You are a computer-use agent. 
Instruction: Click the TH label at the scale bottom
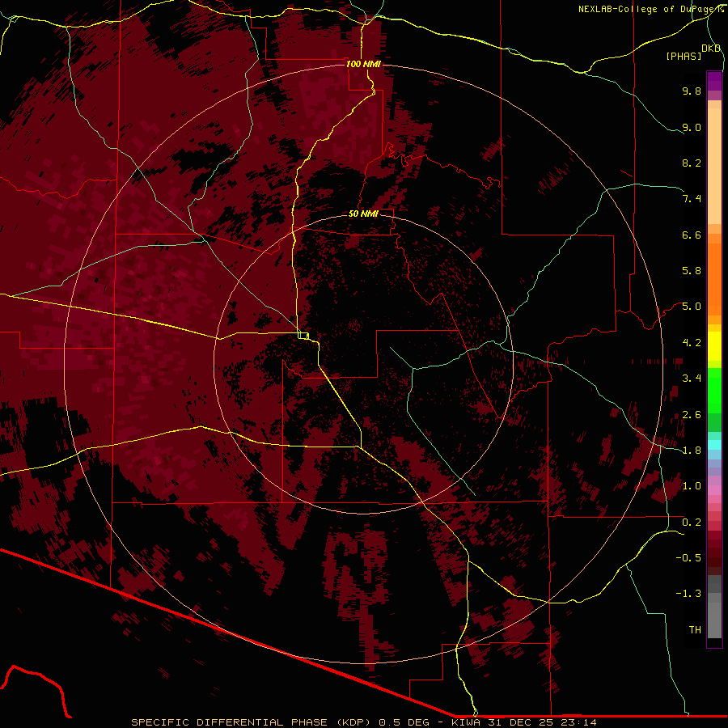coord(695,630)
